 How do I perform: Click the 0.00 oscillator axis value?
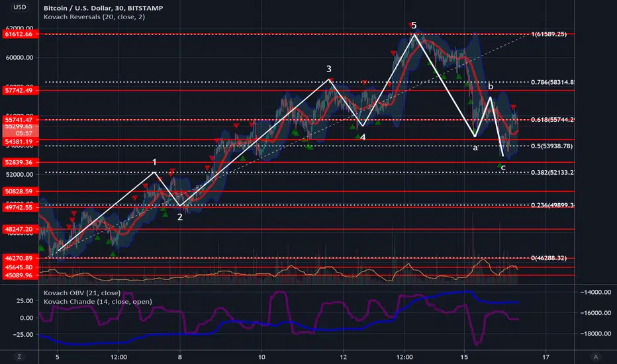26,318
